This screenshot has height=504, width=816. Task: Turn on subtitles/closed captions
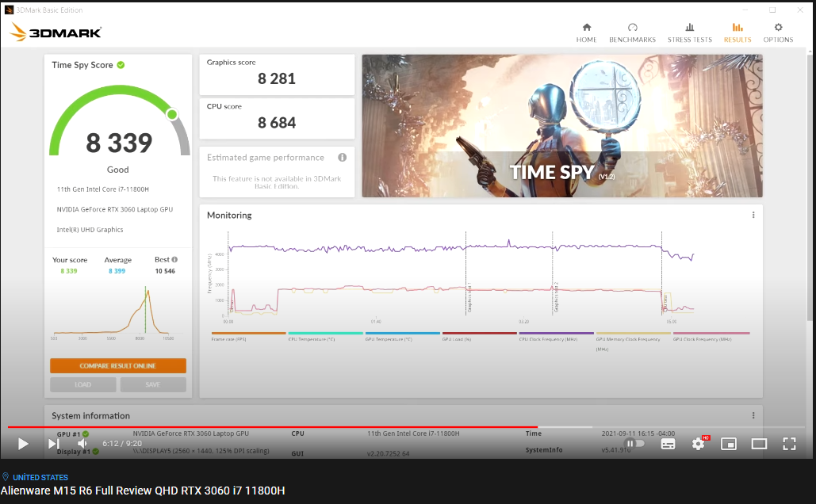[668, 444]
